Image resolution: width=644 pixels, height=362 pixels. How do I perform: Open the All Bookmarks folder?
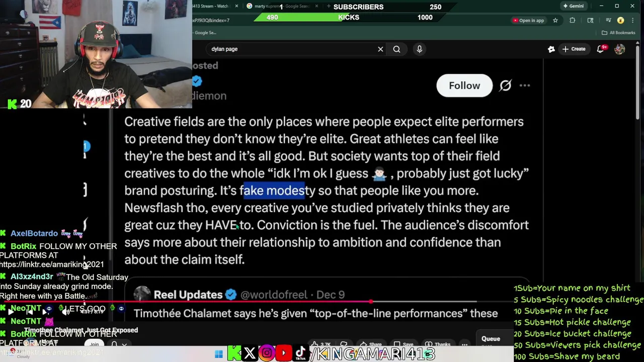point(618,33)
